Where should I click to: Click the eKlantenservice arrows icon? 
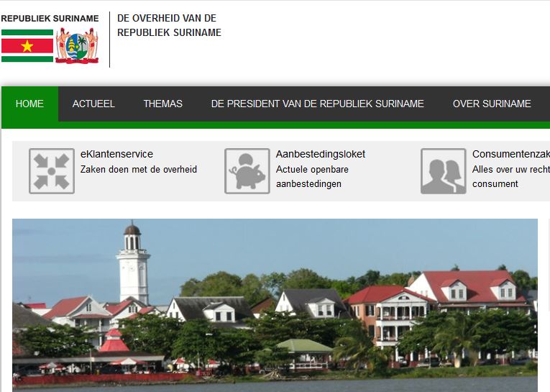pyautogui.click(x=51, y=171)
